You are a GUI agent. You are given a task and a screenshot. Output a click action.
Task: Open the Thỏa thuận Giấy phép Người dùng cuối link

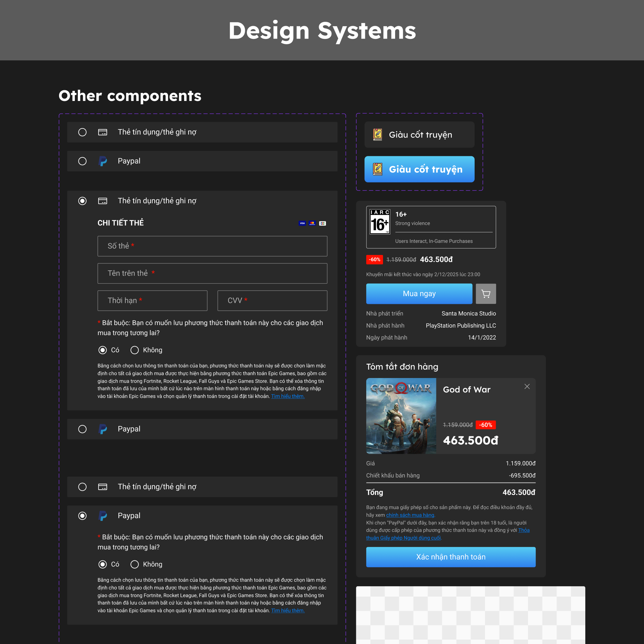[404, 538]
